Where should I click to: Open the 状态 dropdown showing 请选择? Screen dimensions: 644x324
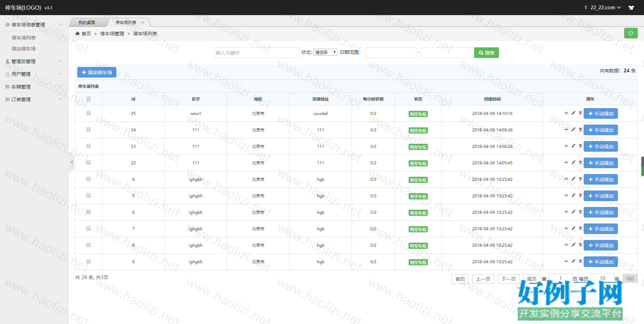pyautogui.click(x=325, y=53)
